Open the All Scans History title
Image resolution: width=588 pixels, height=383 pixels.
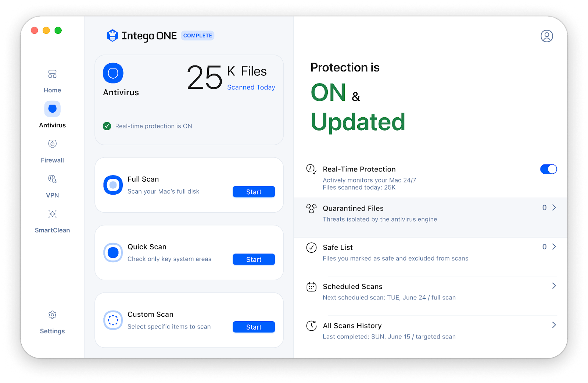(352, 326)
